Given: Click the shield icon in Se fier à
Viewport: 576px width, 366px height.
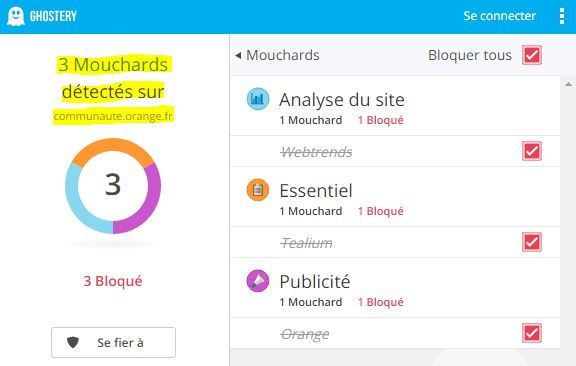Looking at the screenshot, I should click(x=73, y=342).
